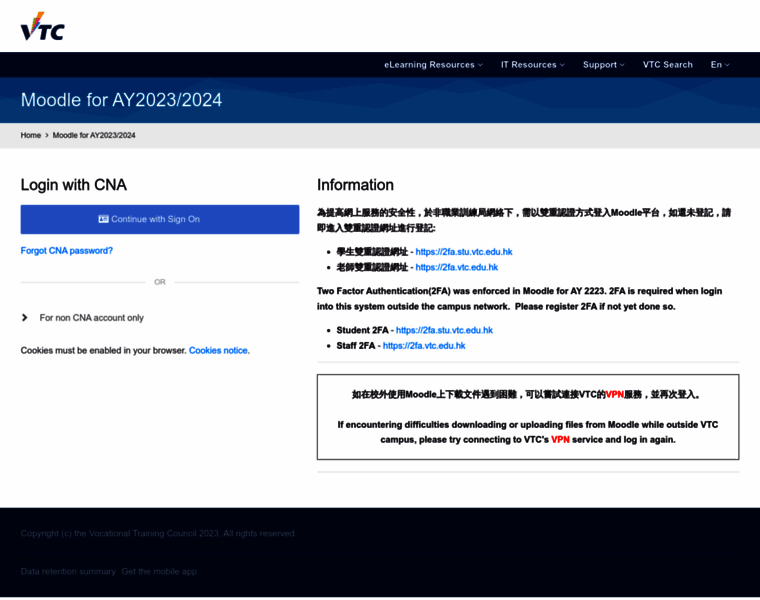Open the Student 2FA link
This screenshot has width=760, height=600.
[x=444, y=331]
